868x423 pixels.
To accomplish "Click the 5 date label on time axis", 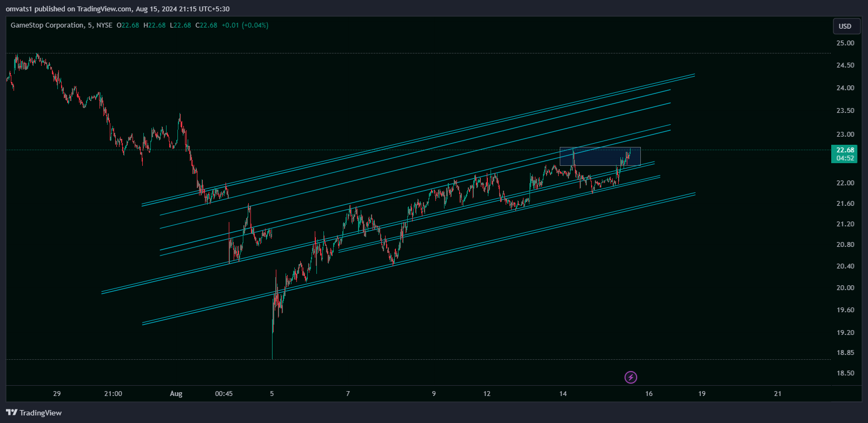I will pos(272,394).
